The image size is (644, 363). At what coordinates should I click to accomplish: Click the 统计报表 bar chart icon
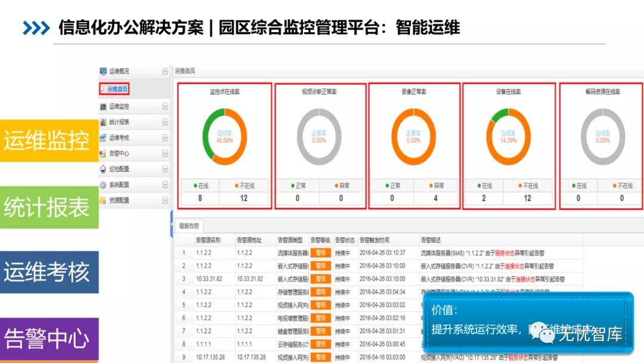[x=103, y=122]
